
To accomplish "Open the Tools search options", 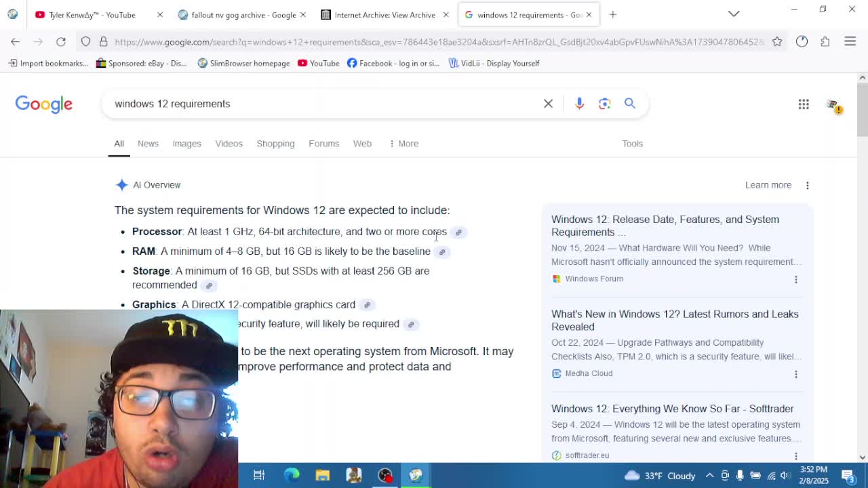I will pyautogui.click(x=632, y=144).
